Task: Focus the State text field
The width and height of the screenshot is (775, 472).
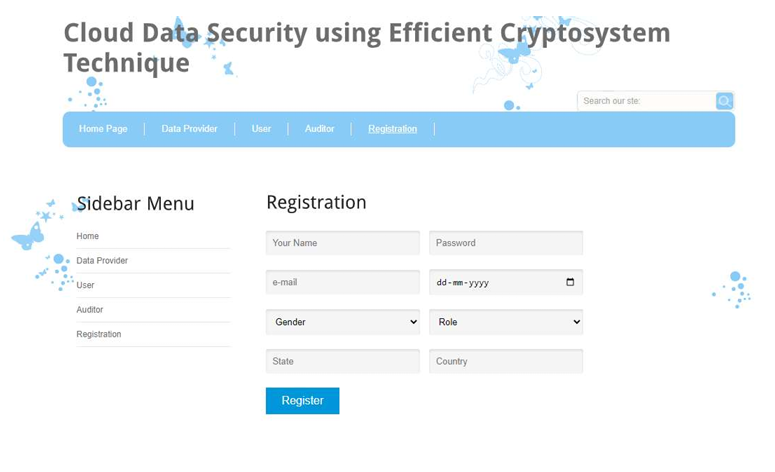Action: point(342,361)
